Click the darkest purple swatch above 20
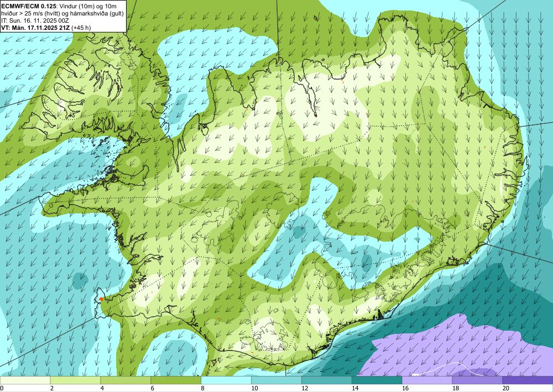This screenshot has height=392, width=553. tap(528, 380)
